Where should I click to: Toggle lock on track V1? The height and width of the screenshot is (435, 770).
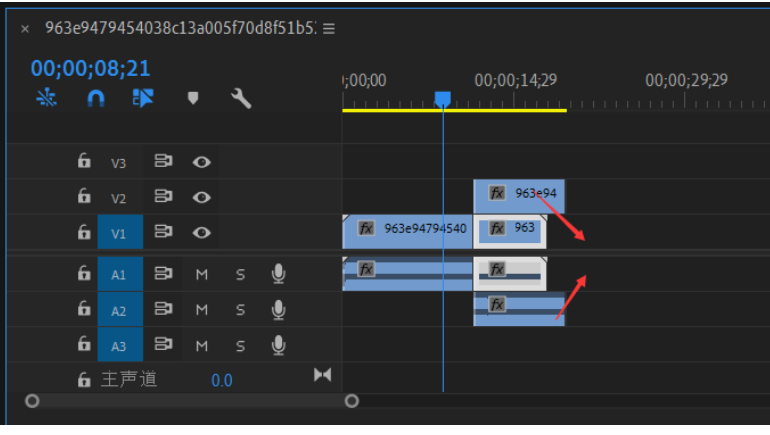pyautogui.click(x=84, y=232)
